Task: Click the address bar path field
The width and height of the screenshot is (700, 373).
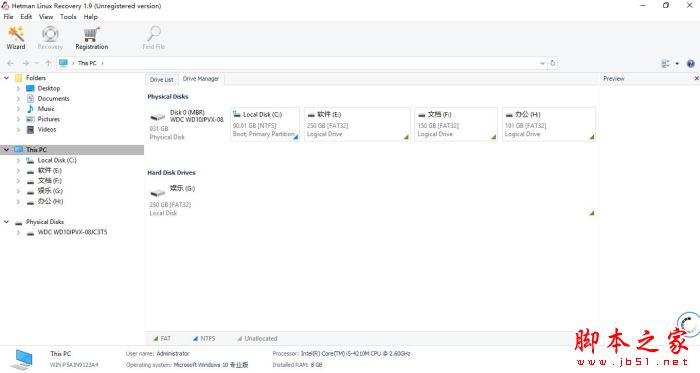Action: coord(308,63)
